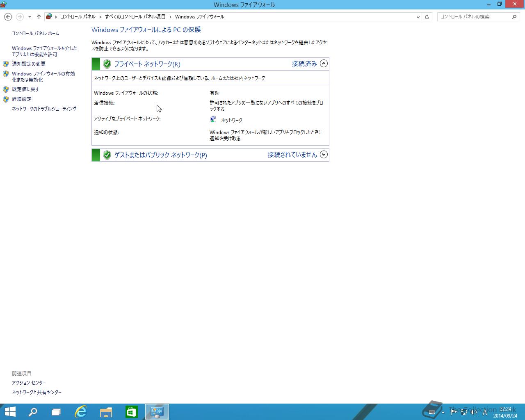Viewport: 525px width, 420px height.
Task: Open File Explorer from taskbar
Action: [106, 412]
